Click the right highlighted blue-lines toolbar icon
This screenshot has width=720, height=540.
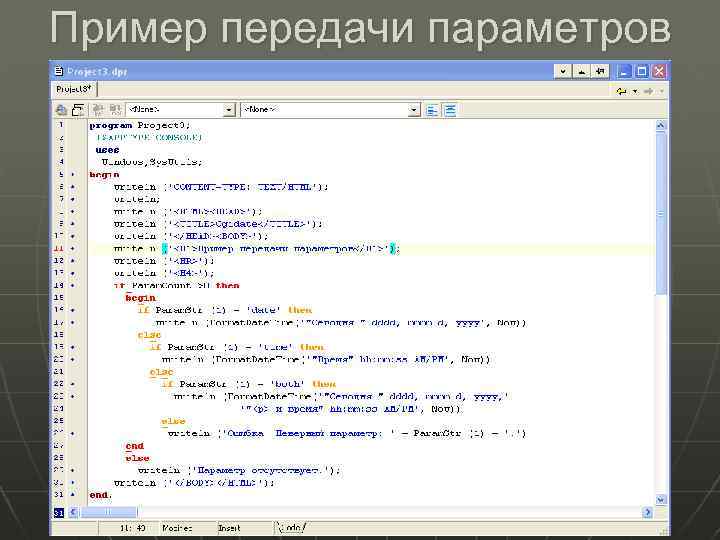(x=450, y=110)
